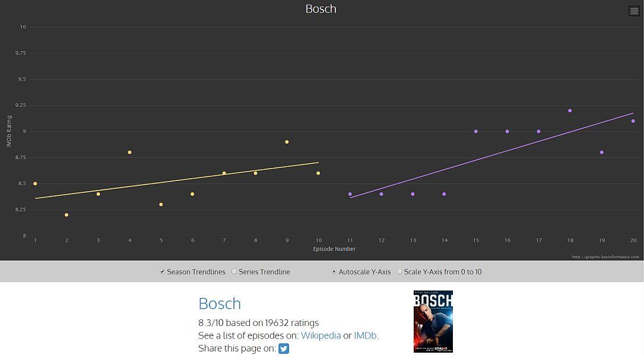
Task: Click the Bosch poster thumbnail
Action: click(x=433, y=321)
